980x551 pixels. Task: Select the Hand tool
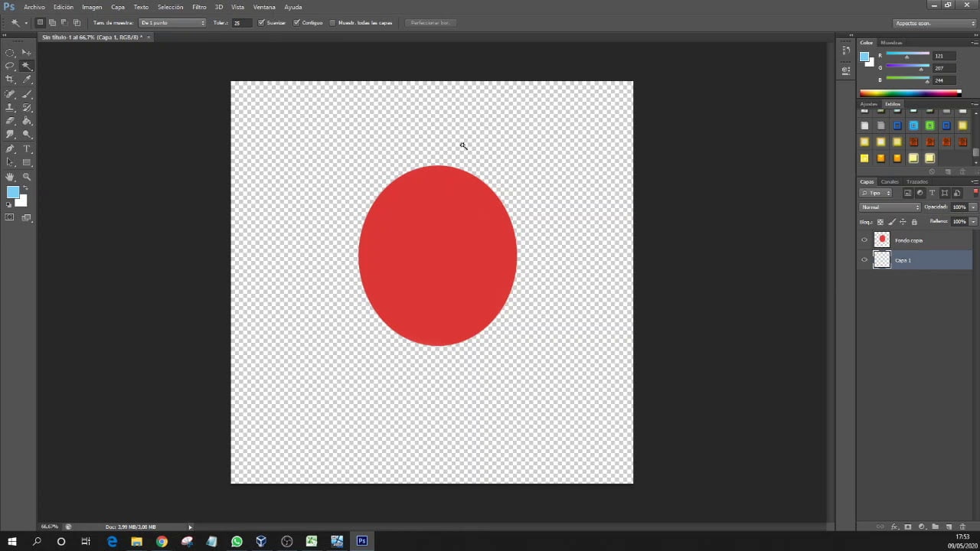click(10, 177)
